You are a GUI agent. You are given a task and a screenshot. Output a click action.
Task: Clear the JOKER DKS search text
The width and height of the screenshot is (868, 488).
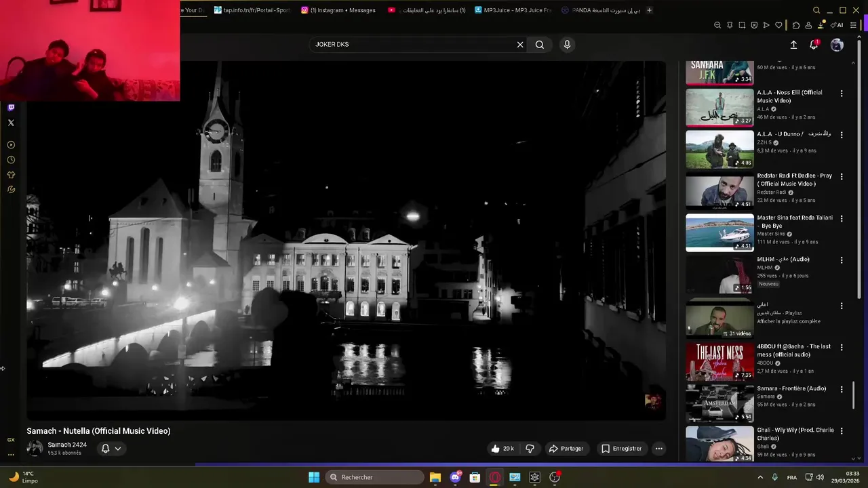(520, 45)
